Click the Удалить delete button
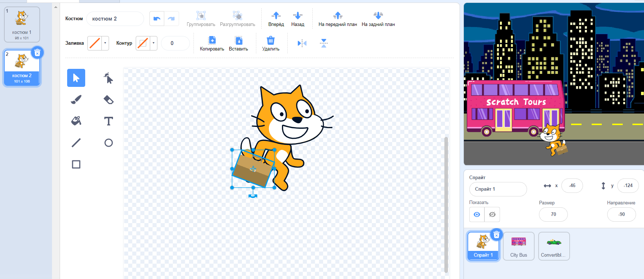This screenshot has height=279, width=644. pyautogui.click(x=270, y=43)
